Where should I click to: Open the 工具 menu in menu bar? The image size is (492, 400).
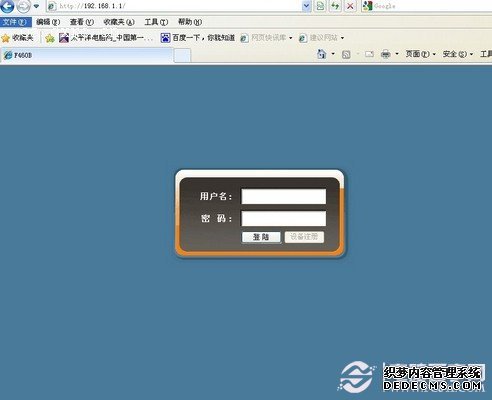[x=156, y=22]
